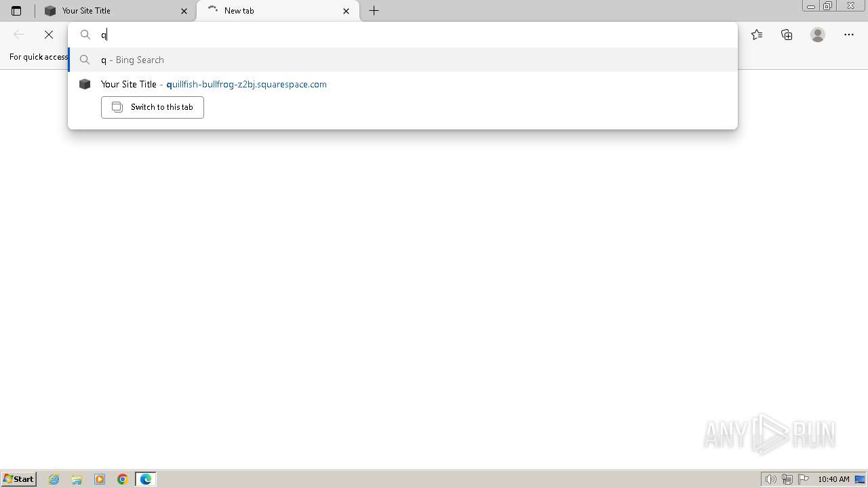The image size is (868, 488).
Task: Open the Collections icon
Action: 787,35
